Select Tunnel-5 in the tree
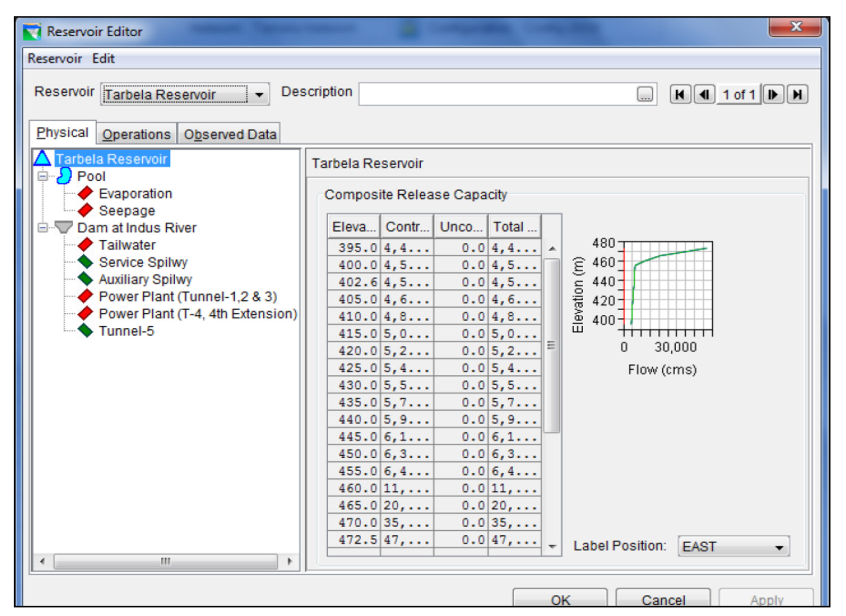 [x=126, y=331]
